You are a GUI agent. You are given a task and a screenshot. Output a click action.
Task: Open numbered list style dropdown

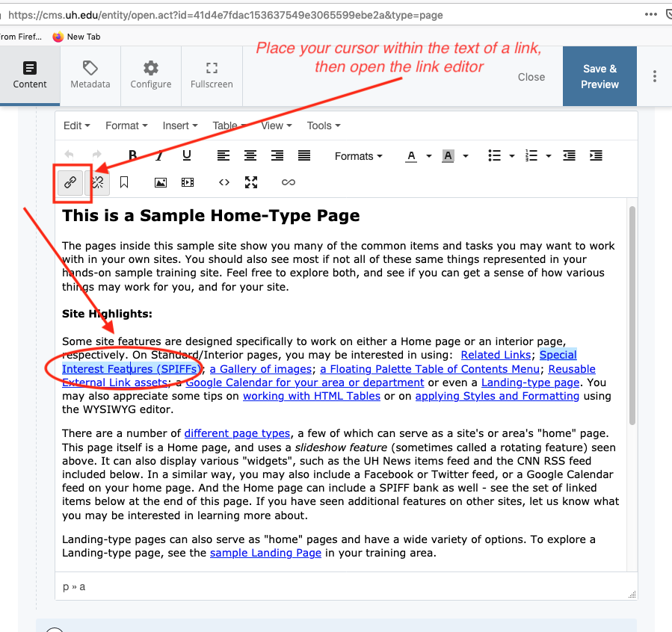click(549, 156)
